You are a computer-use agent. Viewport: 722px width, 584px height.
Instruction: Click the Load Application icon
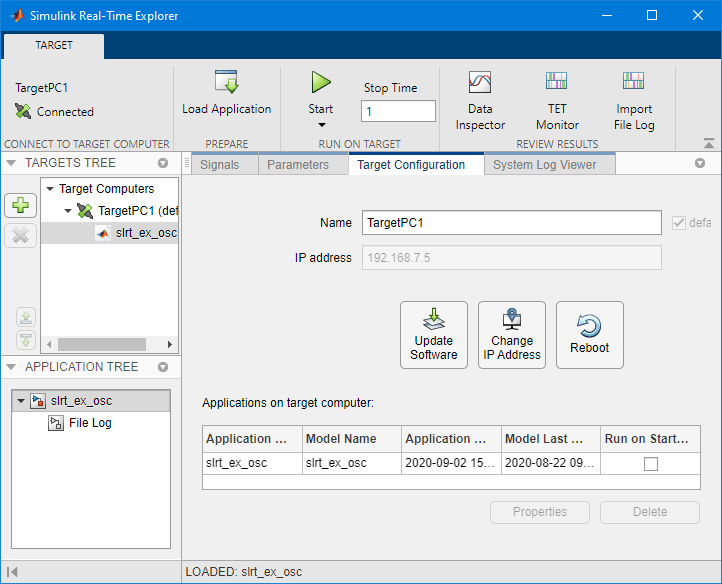tap(226, 82)
